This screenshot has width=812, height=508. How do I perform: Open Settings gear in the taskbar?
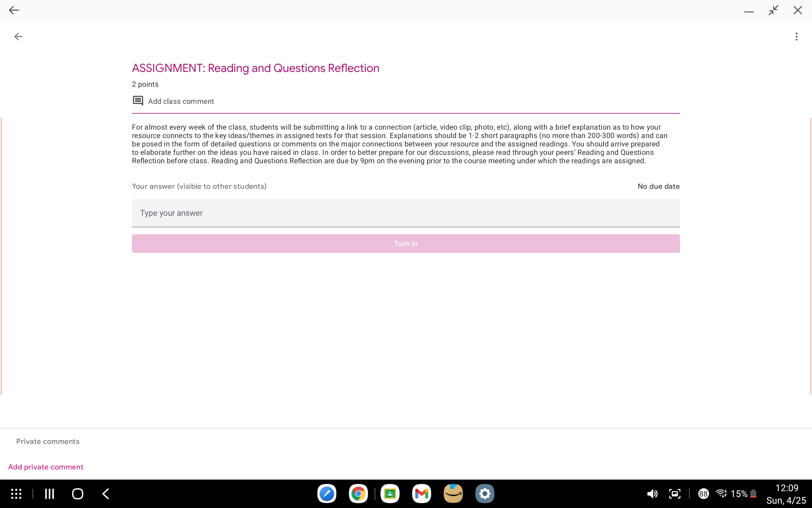[x=485, y=494]
